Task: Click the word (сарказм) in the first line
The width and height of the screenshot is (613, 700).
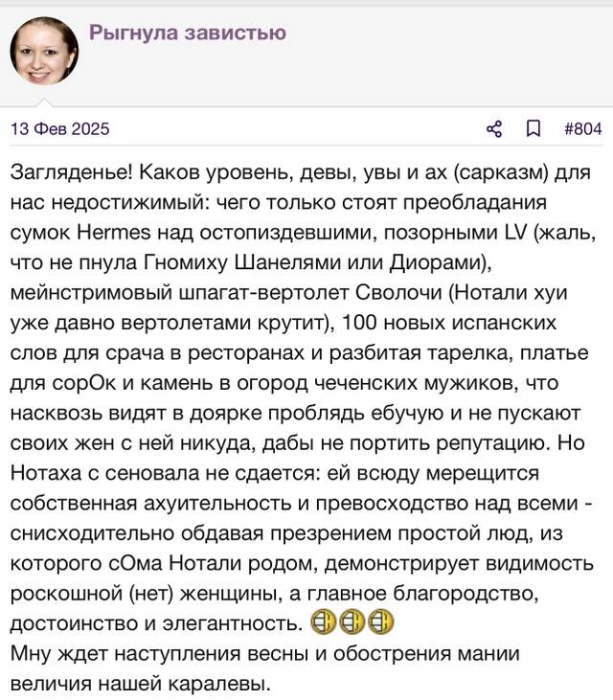Action: [x=501, y=172]
